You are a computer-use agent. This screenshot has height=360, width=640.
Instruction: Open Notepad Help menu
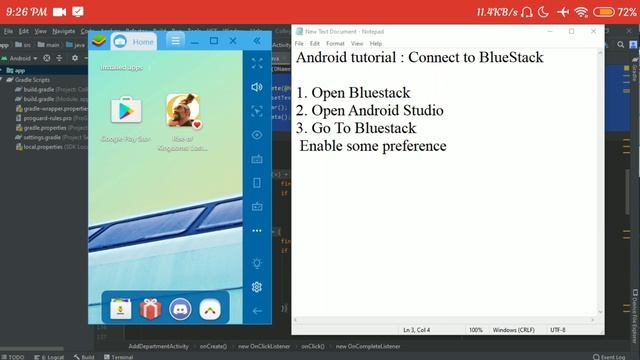pos(376,43)
